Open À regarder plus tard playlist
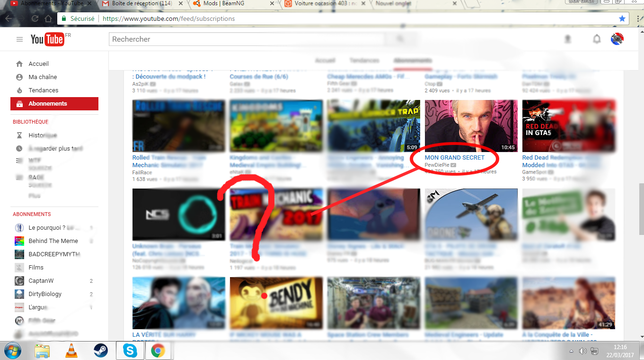The width and height of the screenshot is (644, 360). pos(54,149)
